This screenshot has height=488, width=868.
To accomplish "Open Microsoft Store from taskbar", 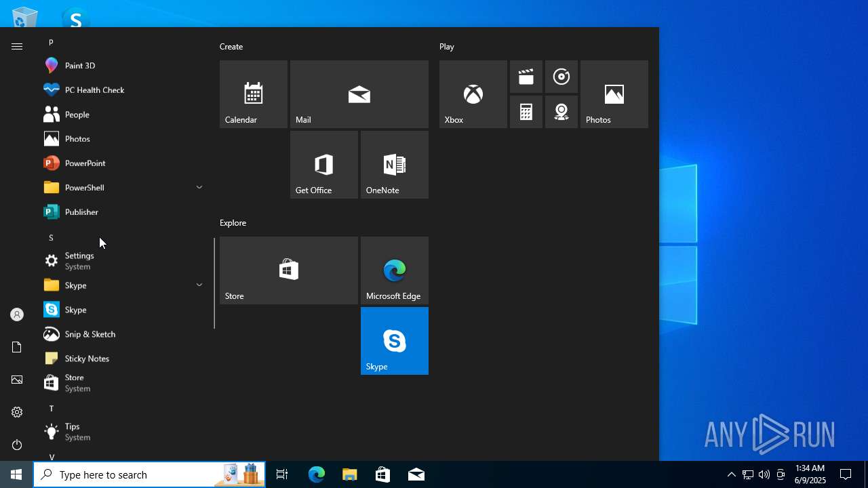I will 383,474.
